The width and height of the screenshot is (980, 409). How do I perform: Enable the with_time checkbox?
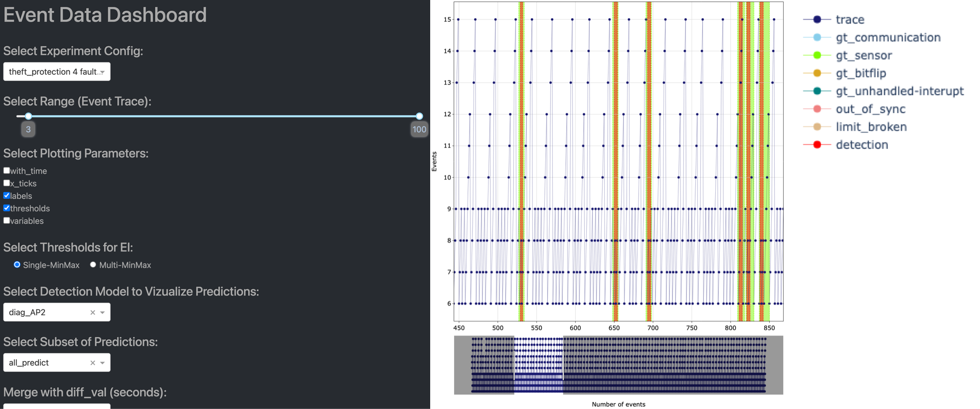7,171
